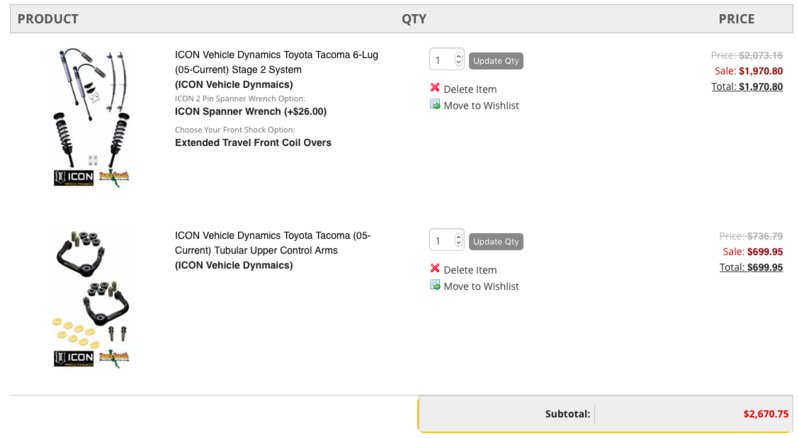Click wishlist icon for Stage 2 System item
This screenshot has height=438, width=799.
(435, 104)
